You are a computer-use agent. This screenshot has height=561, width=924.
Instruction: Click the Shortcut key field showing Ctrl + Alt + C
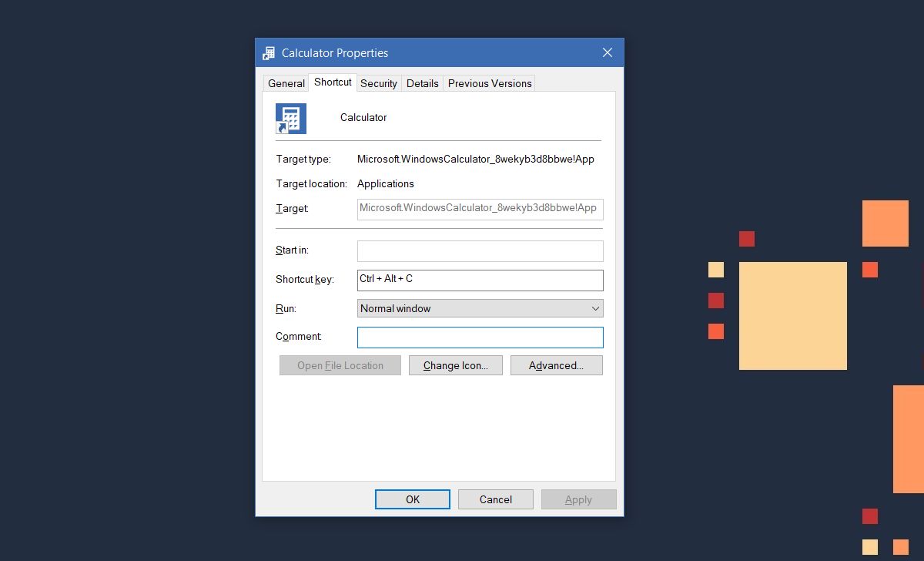480,280
